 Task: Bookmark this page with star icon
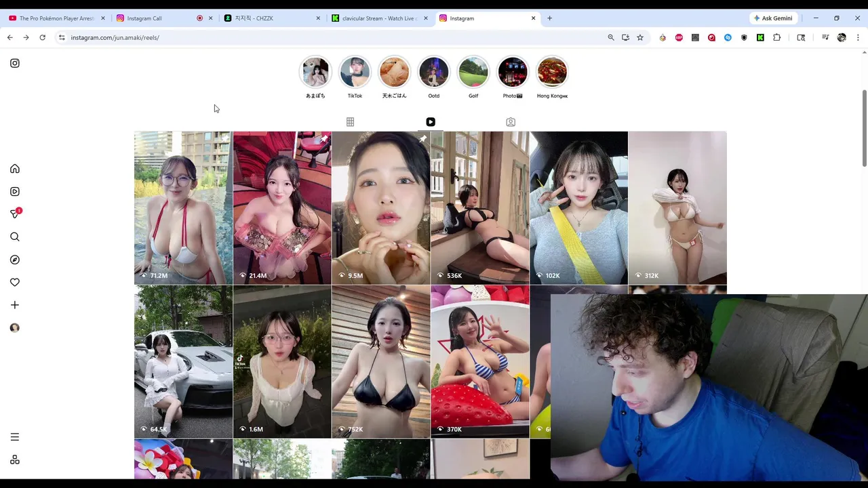coord(639,37)
